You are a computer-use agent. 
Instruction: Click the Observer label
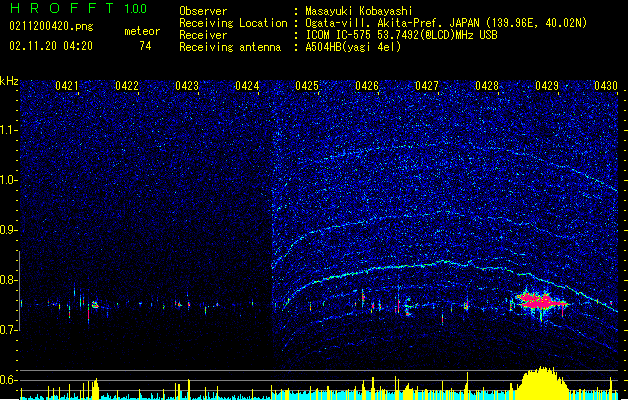coord(203,11)
